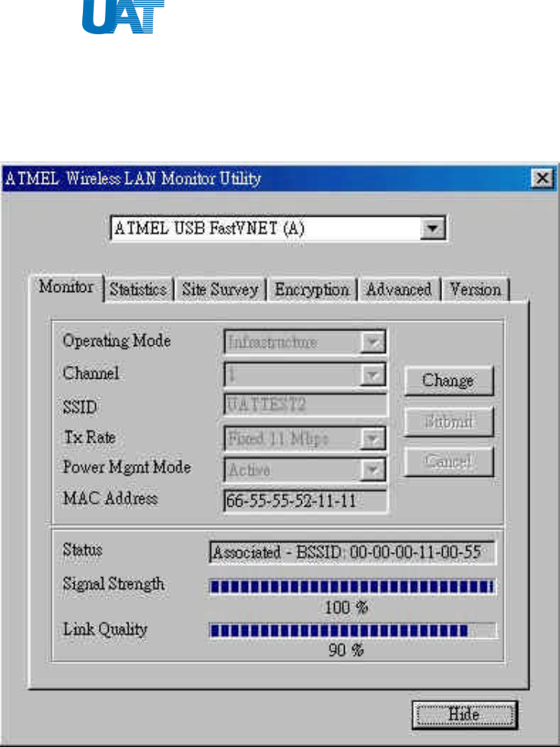Open the Site Survey tab

pos(220,290)
